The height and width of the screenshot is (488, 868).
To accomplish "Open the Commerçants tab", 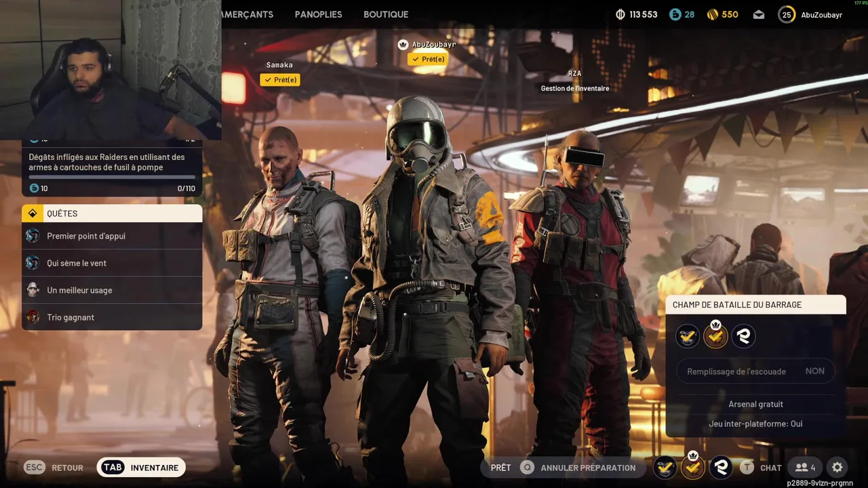I will pyautogui.click(x=248, y=14).
